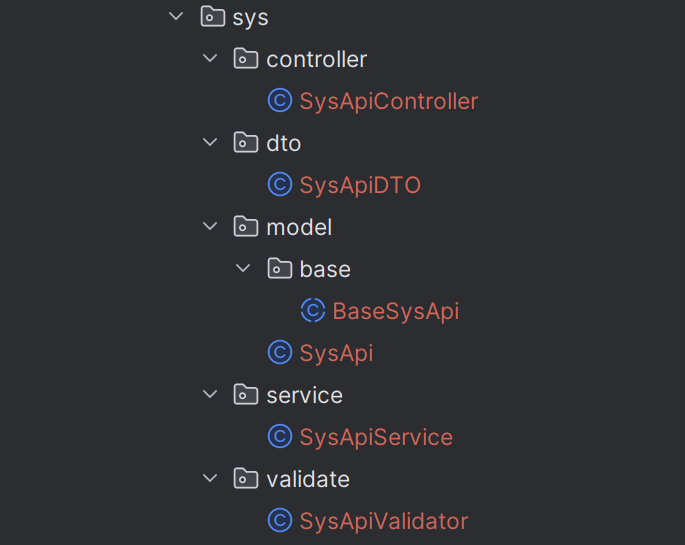The width and height of the screenshot is (685, 545).
Task: Click the BaseSysApi class icon
Action: (x=313, y=311)
